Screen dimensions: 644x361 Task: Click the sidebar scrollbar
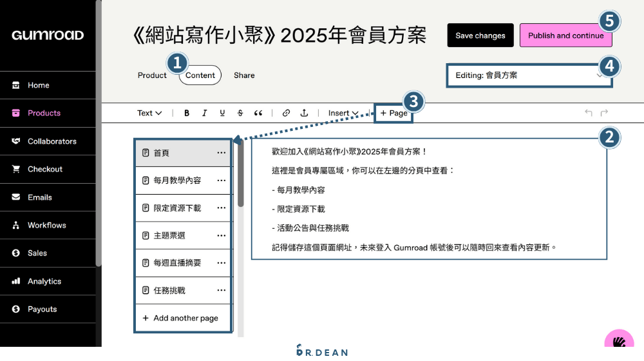(99, 133)
